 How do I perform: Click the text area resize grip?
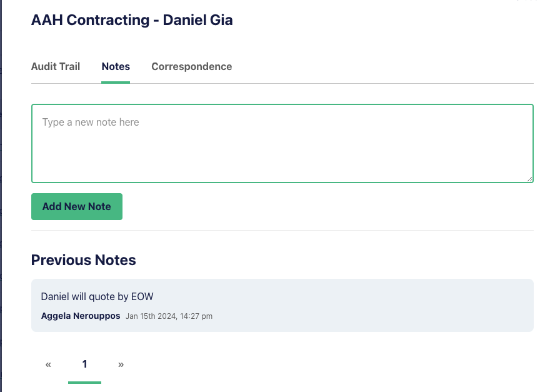(529, 179)
